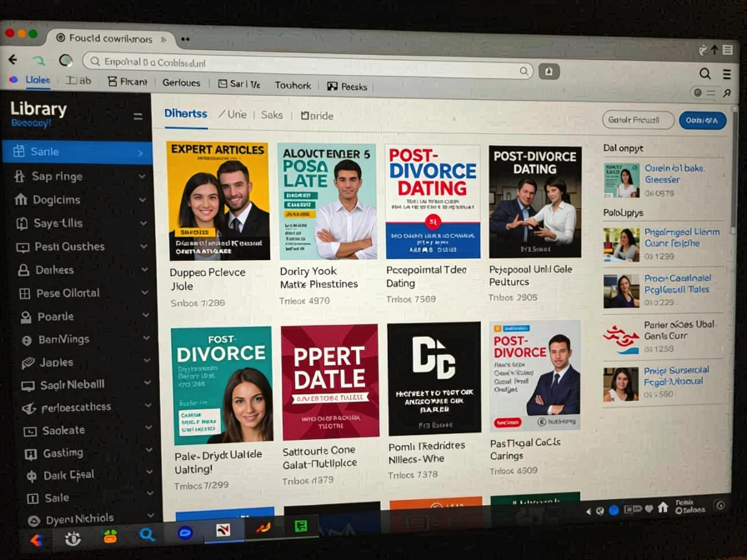Click the Japles tag icon
Image resolution: width=747 pixels, height=560 pixels.
(x=28, y=362)
